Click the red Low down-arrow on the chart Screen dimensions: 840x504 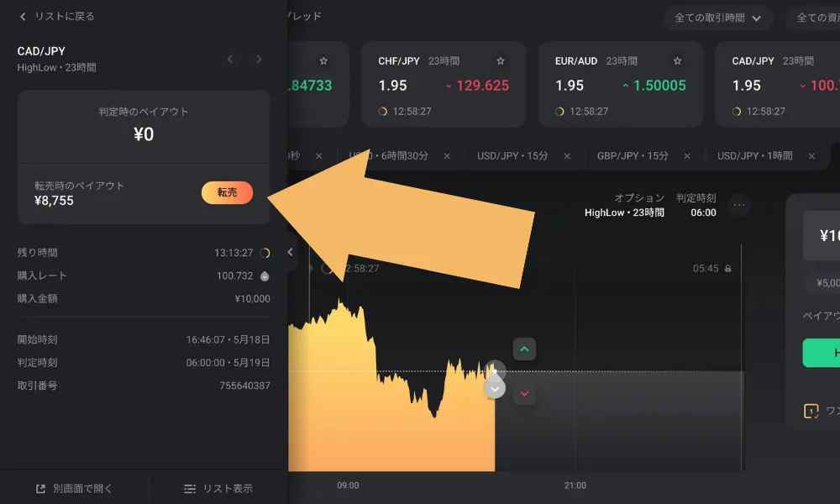pos(524,394)
